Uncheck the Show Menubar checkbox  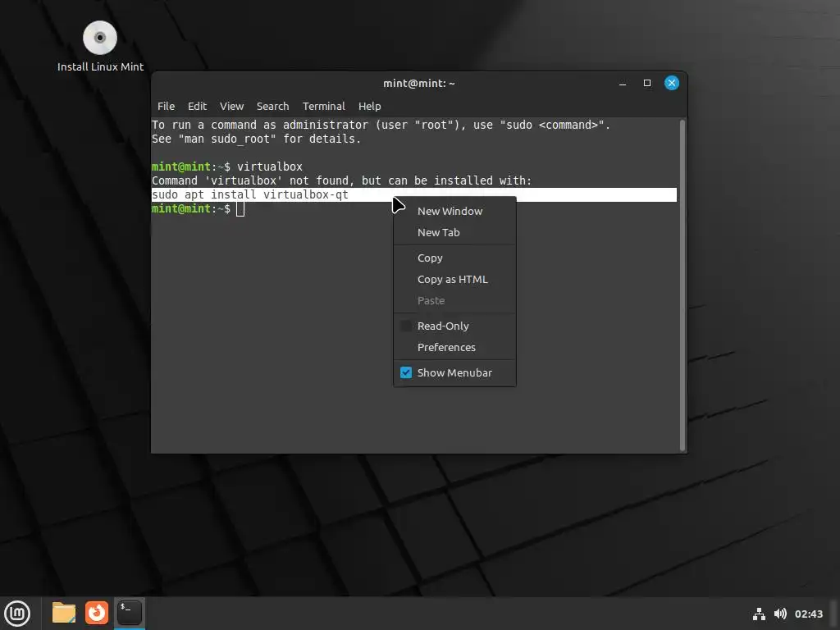[x=406, y=373]
